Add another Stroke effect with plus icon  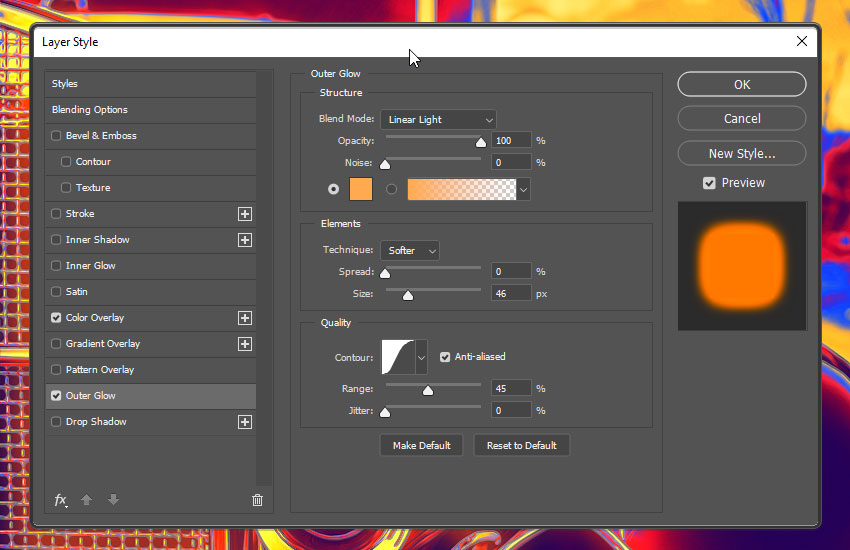tap(245, 214)
